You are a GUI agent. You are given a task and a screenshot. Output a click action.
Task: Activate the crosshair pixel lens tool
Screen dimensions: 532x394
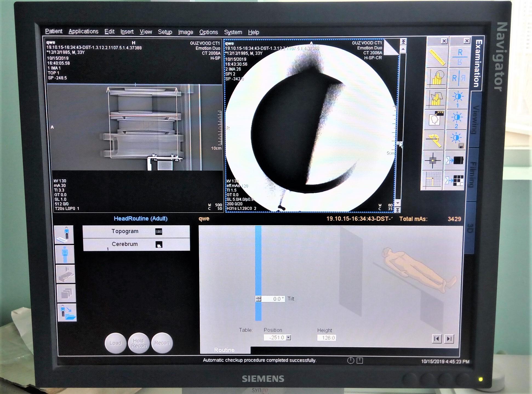(x=433, y=160)
